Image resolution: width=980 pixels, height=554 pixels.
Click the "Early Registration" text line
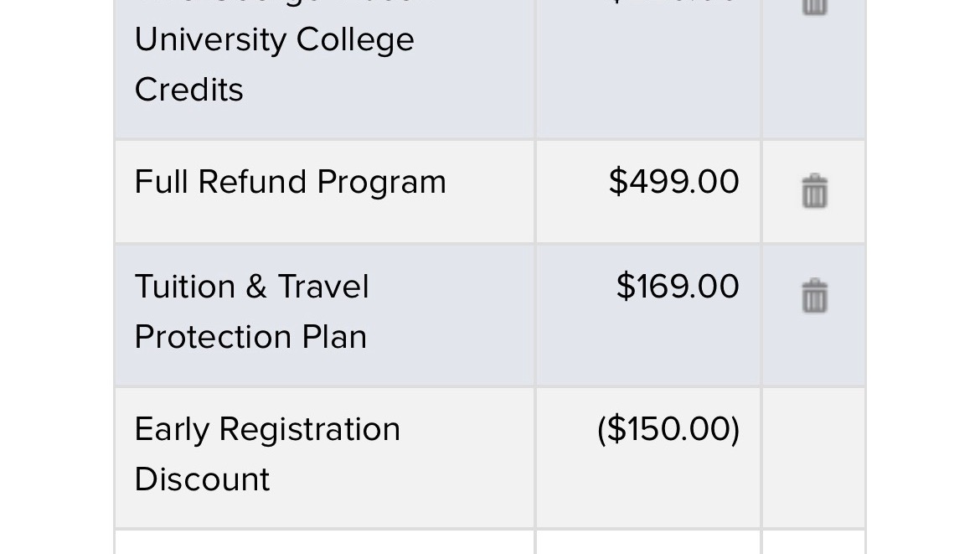(x=267, y=429)
